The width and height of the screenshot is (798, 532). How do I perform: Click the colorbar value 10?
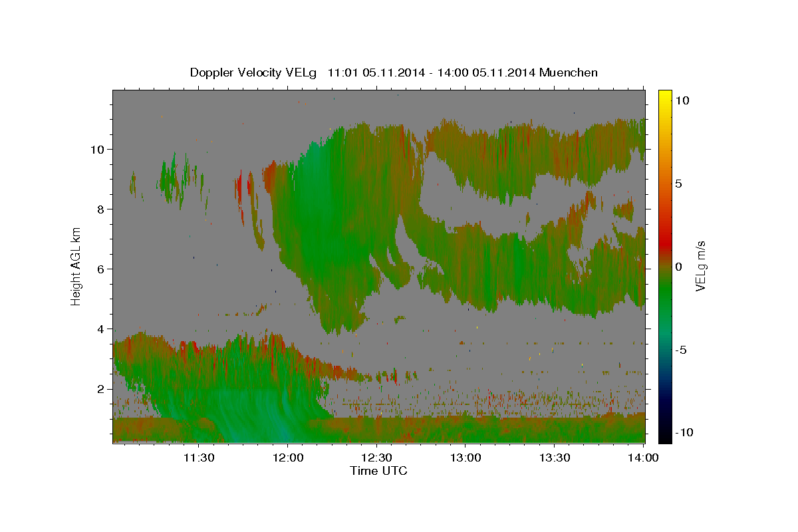682,100
